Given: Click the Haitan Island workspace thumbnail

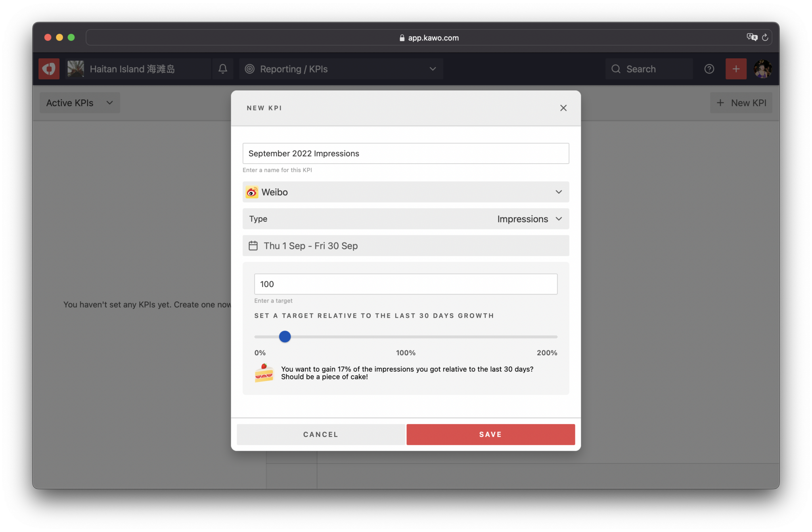Looking at the screenshot, I should point(75,69).
